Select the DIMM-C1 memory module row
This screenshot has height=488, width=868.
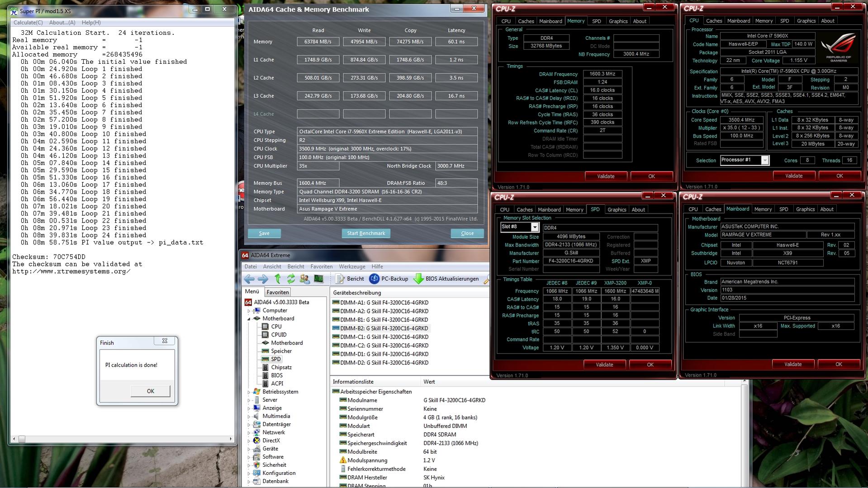(x=380, y=337)
